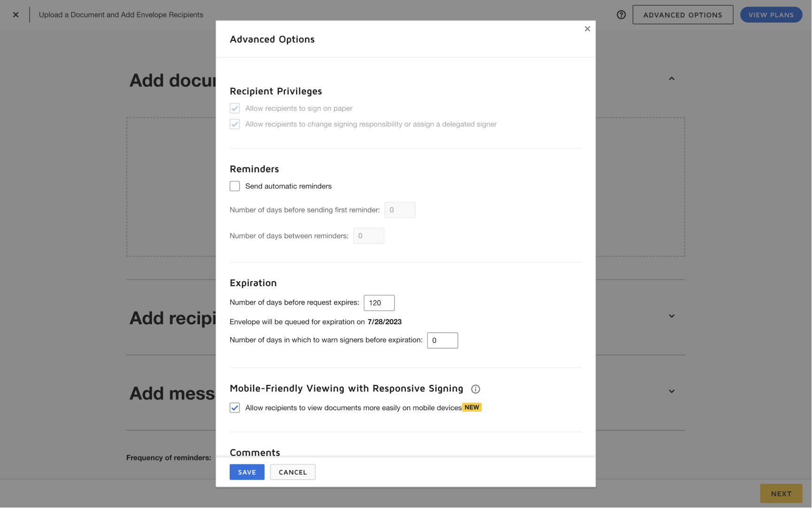Exit envelope setup via the top-left X
Screen dimensions: 812x508
pos(15,14)
